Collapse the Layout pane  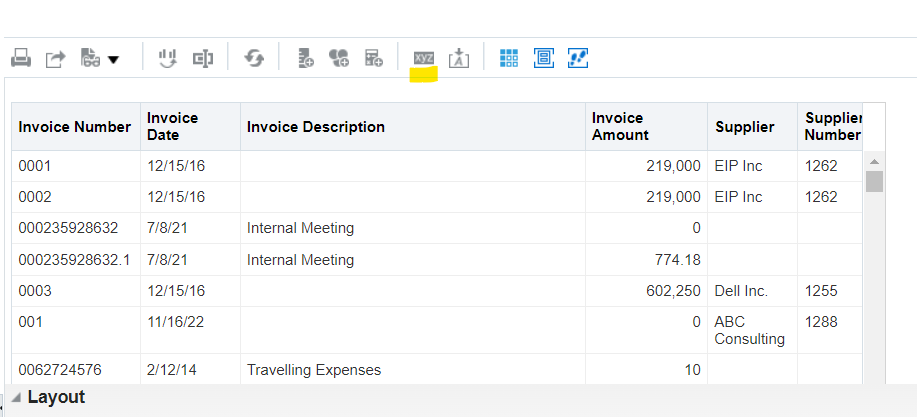[16, 398]
